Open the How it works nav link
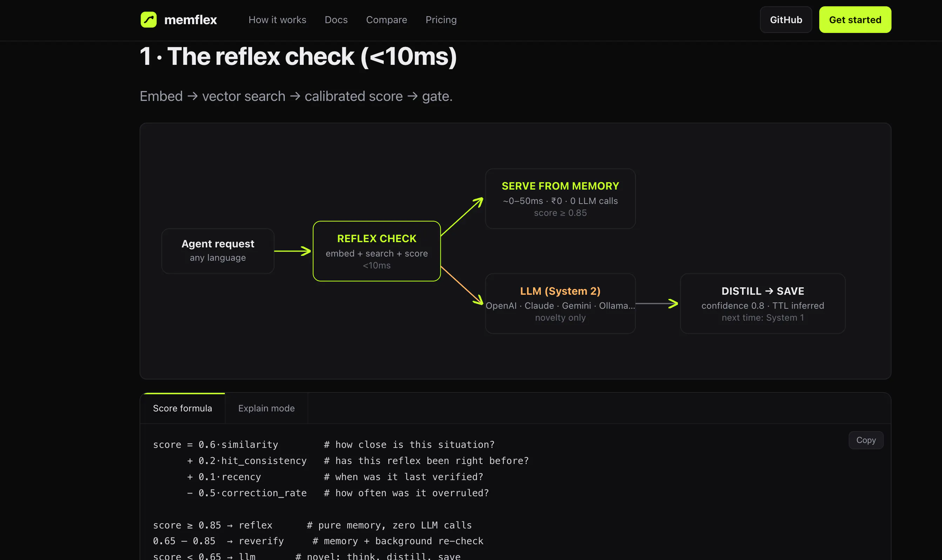The height and width of the screenshot is (560, 942). [x=277, y=20]
